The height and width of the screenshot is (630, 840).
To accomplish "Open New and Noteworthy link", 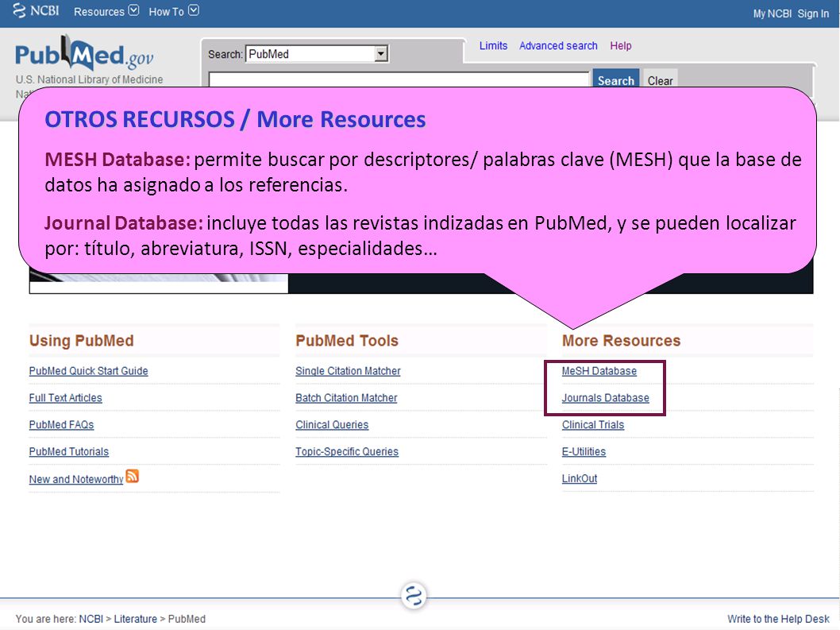I will point(76,479).
